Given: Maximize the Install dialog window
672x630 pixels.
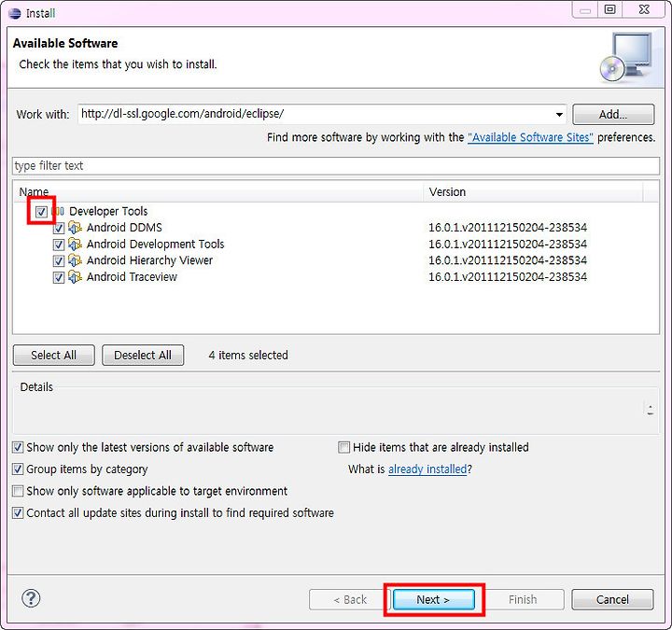Looking at the screenshot, I should coord(609,9).
